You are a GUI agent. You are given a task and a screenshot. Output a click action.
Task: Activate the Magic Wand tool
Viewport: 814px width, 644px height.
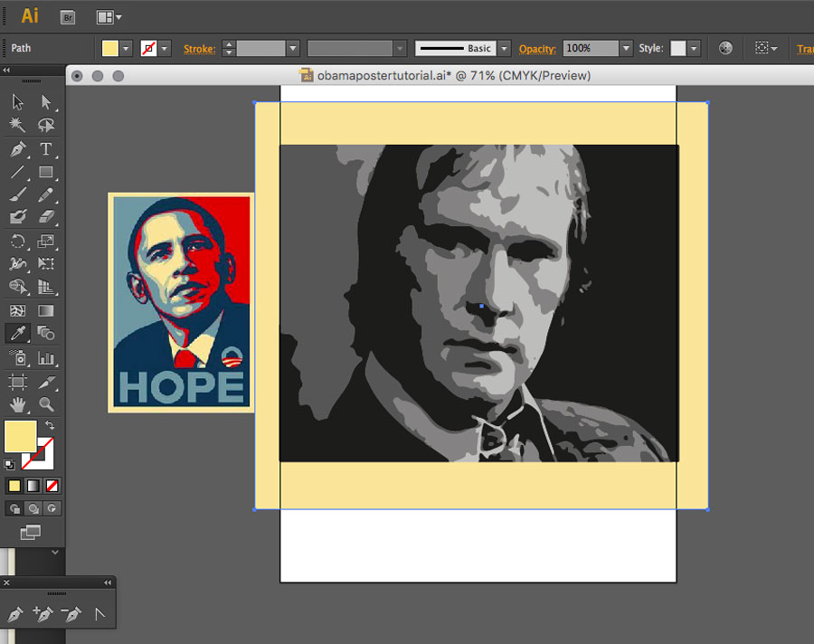18,125
